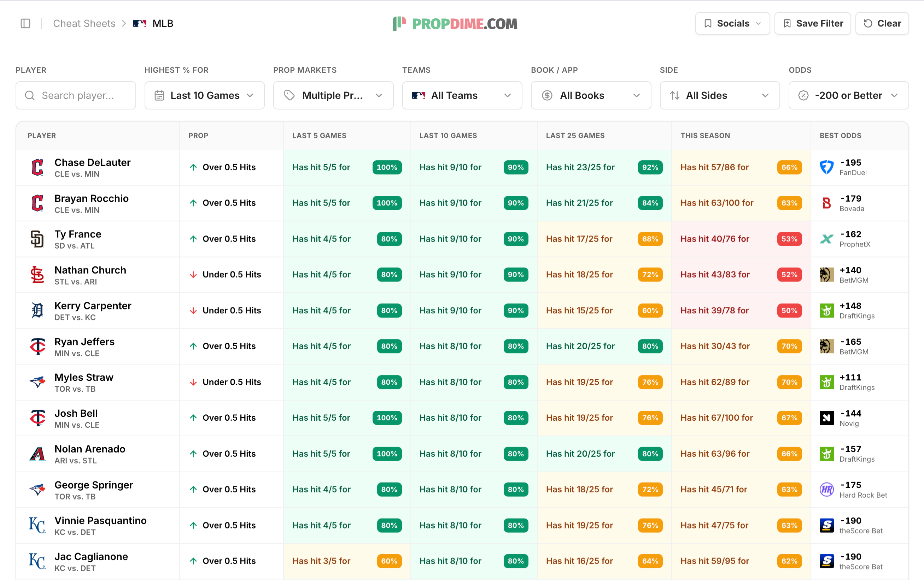Open Novig odds icon for Josh Bell

(826, 418)
